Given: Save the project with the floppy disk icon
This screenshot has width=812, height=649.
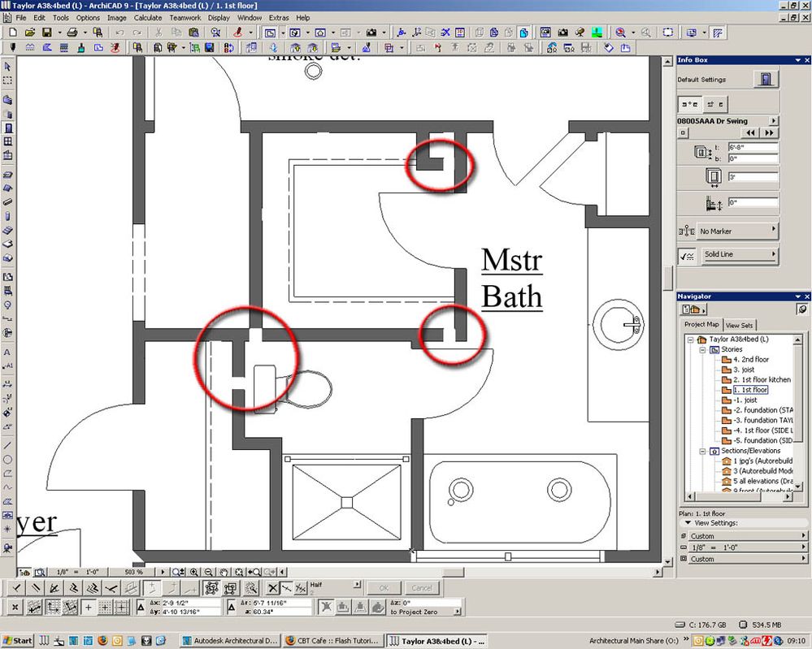Looking at the screenshot, I should [x=46, y=32].
